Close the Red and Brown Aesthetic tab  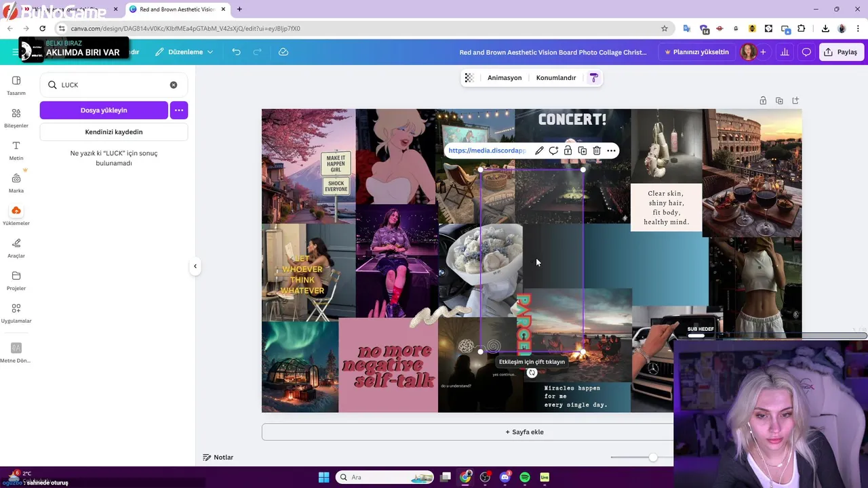(223, 9)
